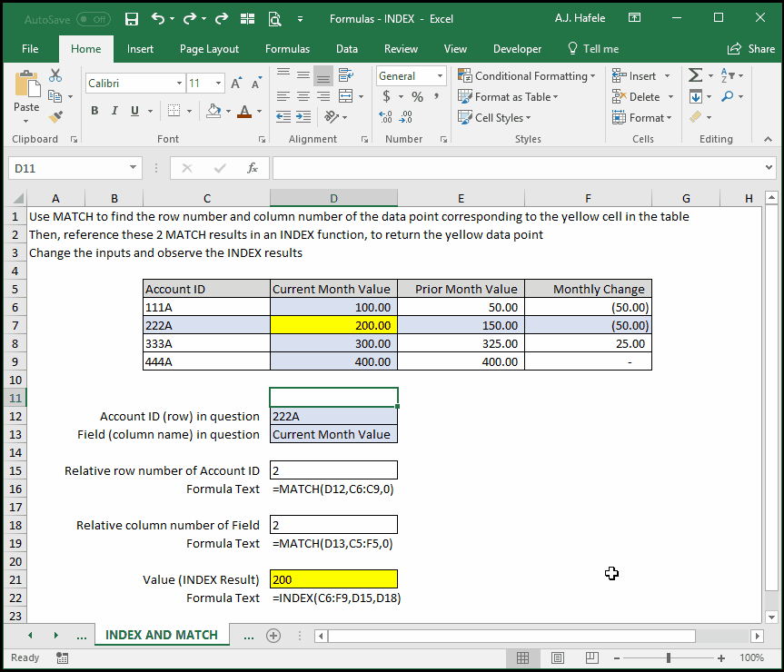The image size is (784, 672).
Task: Decrease font size with the small A icon
Action: tap(256, 84)
